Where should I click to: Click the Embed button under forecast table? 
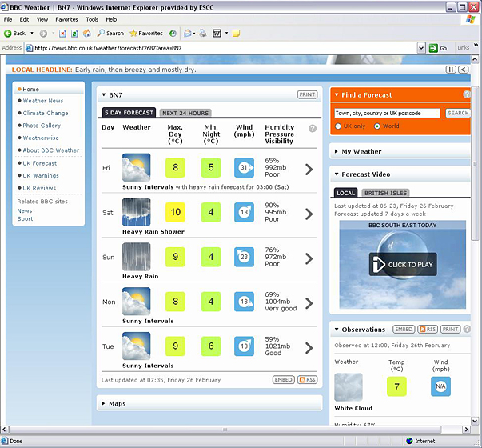[284, 380]
